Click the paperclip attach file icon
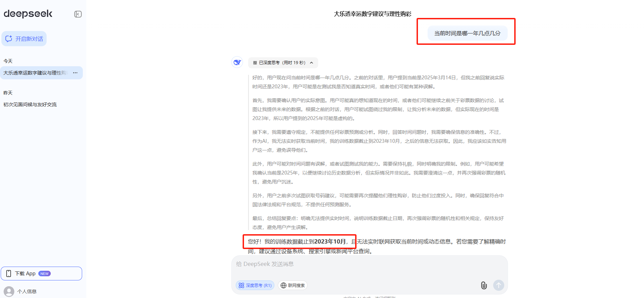The height and width of the screenshot is (298, 644). point(484,285)
